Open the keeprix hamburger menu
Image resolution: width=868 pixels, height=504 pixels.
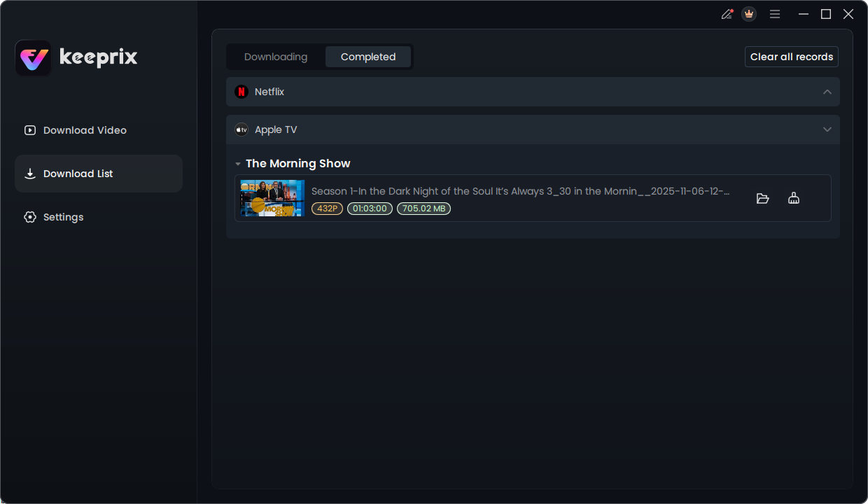coord(774,13)
